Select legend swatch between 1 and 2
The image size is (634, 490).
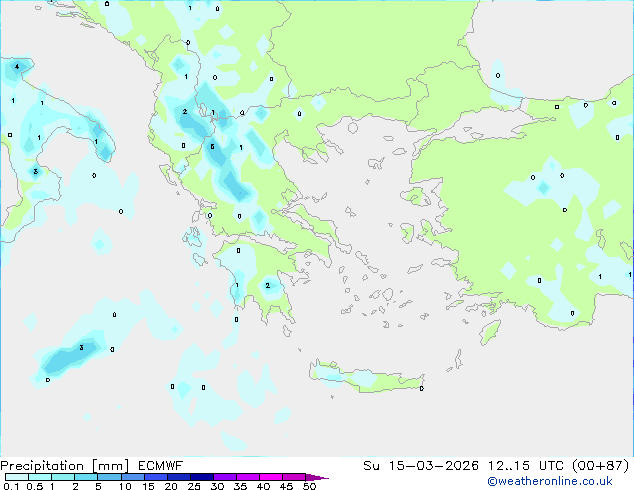point(63,477)
